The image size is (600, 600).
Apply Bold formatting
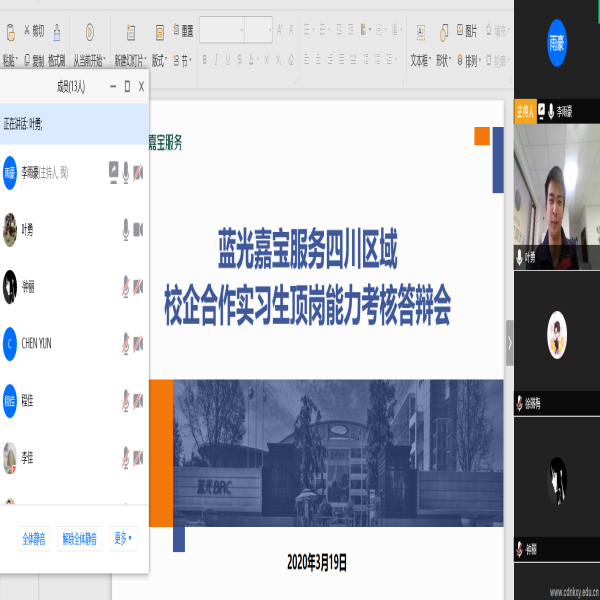coord(205,59)
